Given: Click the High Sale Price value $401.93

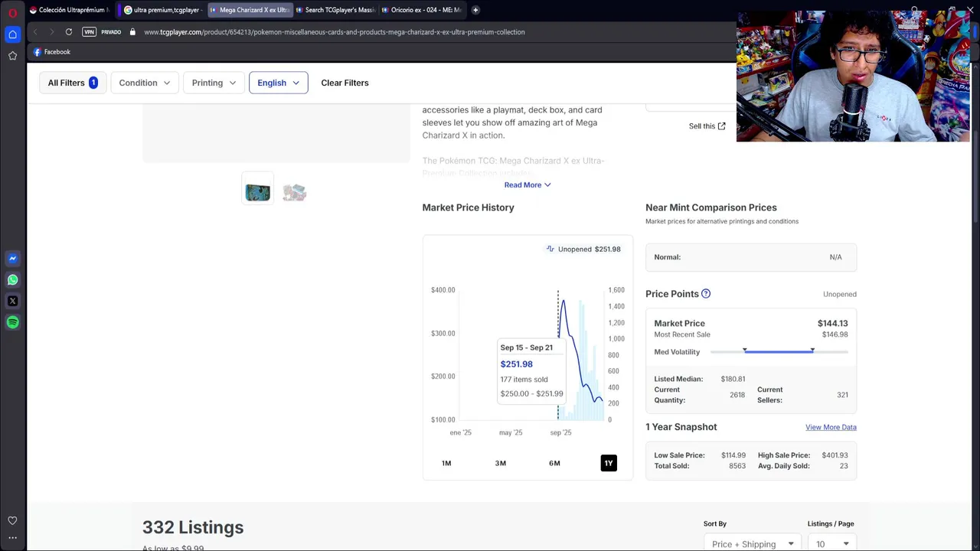Looking at the screenshot, I should (x=835, y=455).
